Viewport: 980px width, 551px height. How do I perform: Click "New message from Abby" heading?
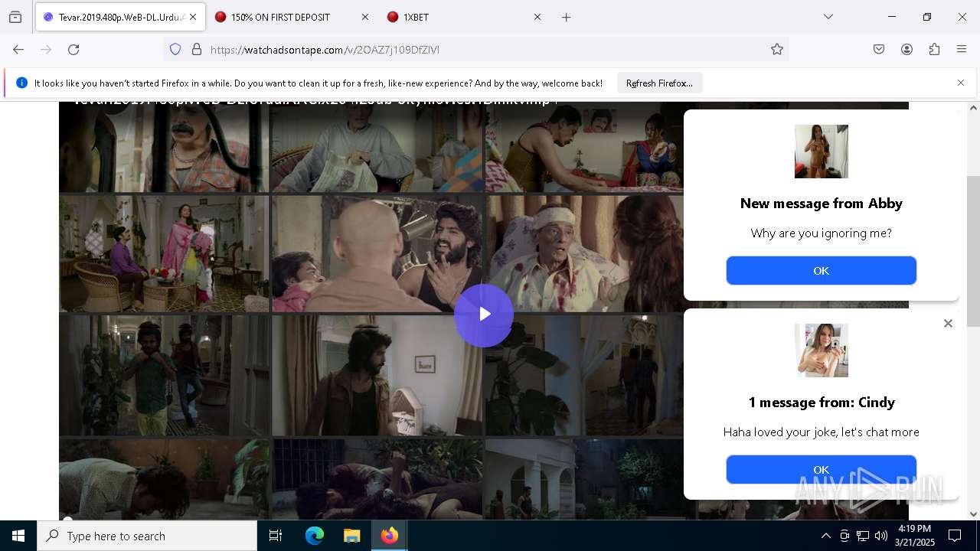(821, 204)
